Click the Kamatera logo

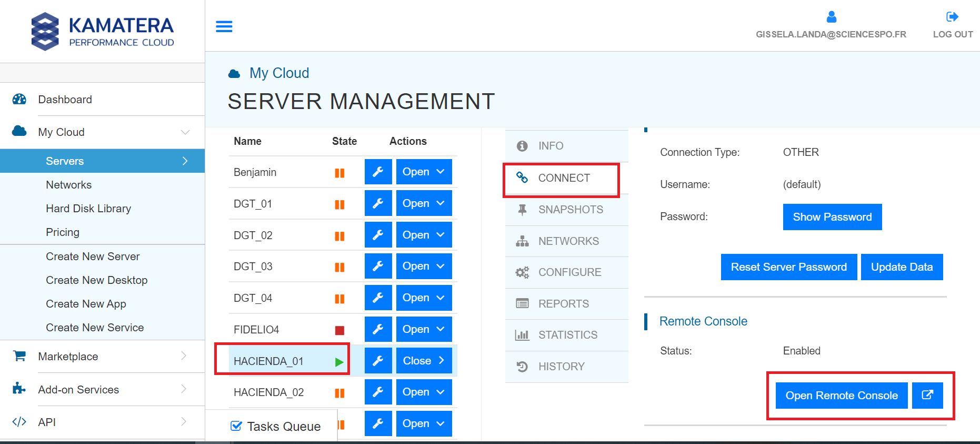click(x=103, y=32)
